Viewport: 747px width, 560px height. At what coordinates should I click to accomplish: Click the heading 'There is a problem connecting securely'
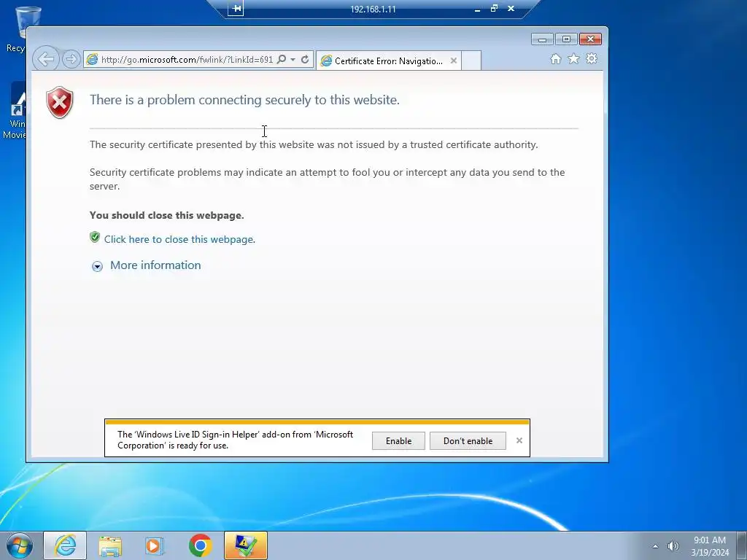coord(244,99)
